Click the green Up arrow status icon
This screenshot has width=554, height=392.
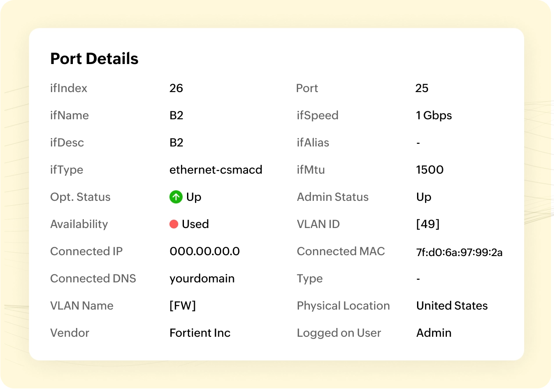(x=176, y=197)
